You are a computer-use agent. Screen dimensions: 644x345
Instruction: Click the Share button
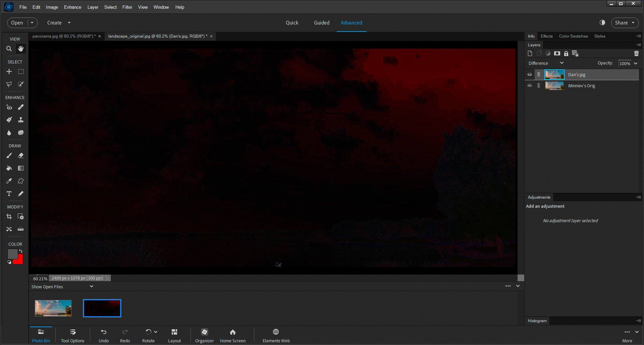click(625, 22)
